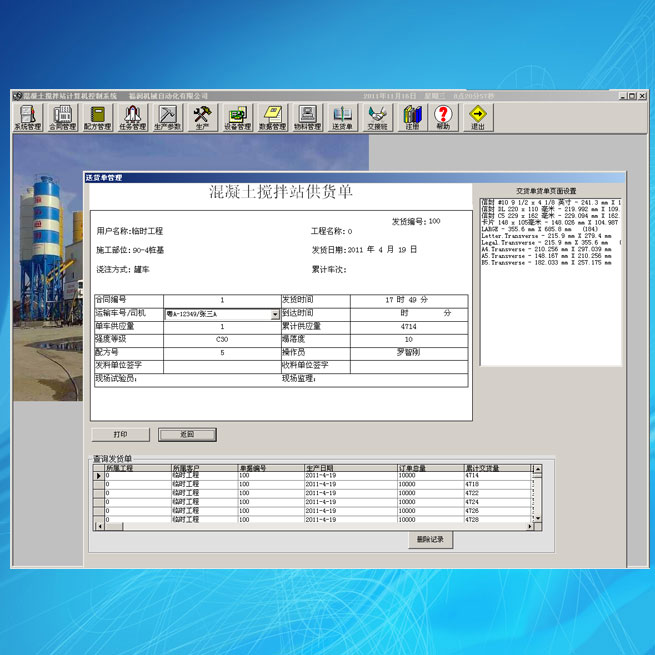Image resolution: width=655 pixels, height=655 pixels.
Task: Open 交接班 (Shift Handover) handshake icon
Action: pos(378,118)
